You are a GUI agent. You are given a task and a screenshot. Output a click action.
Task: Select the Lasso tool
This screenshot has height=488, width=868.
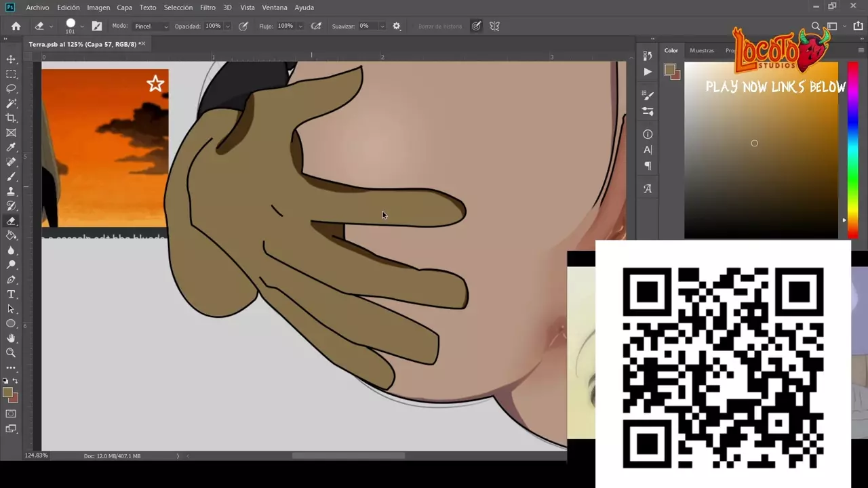coord(11,89)
